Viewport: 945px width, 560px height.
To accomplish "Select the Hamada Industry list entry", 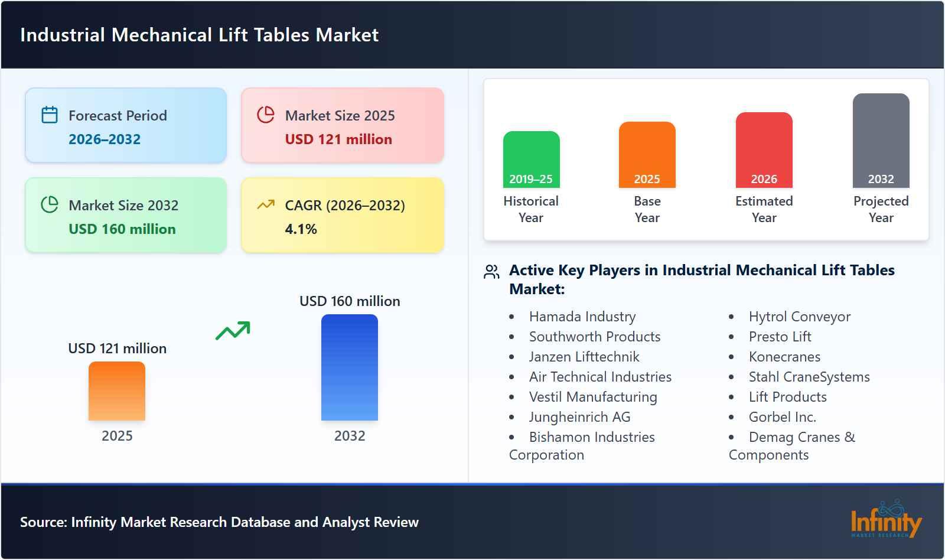I will (x=582, y=317).
